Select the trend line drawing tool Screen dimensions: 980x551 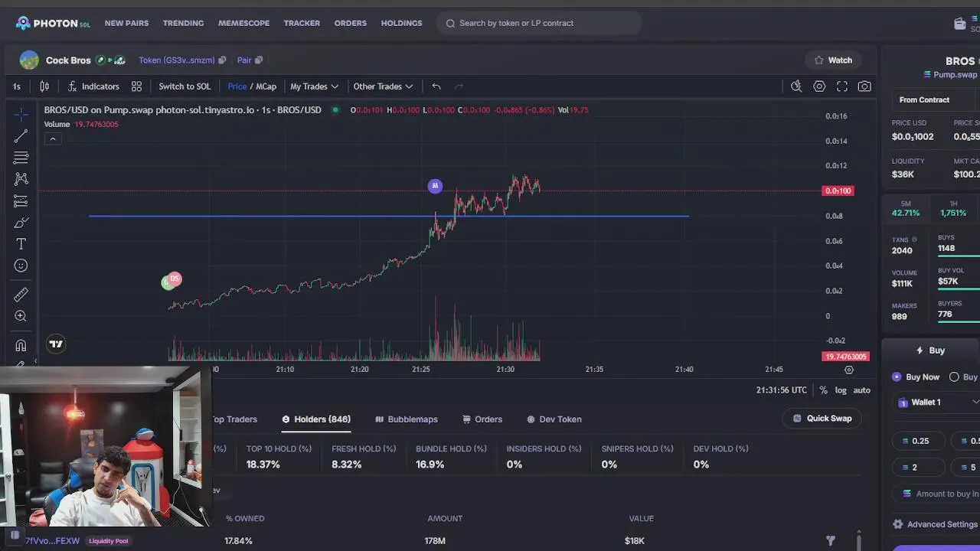(x=21, y=136)
